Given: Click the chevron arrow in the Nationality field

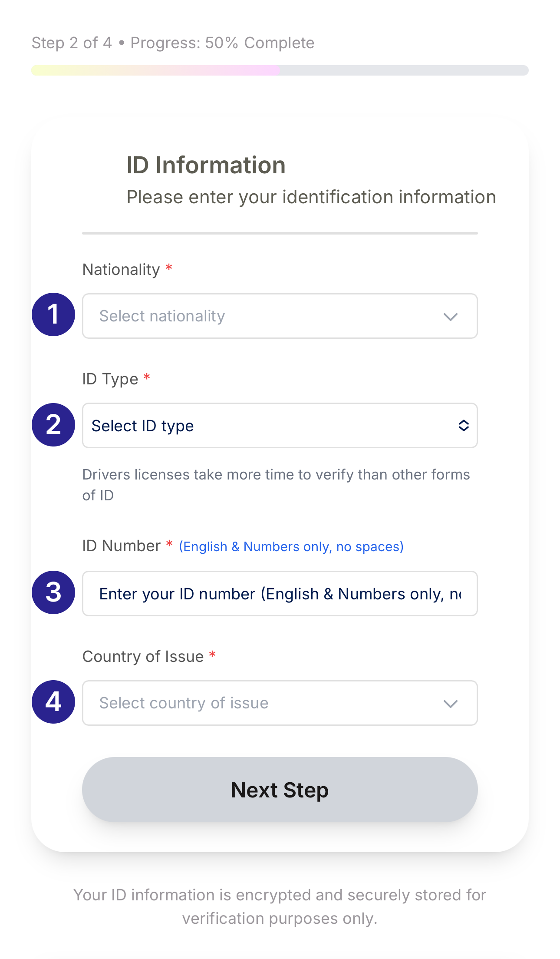Looking at the screenshot, I should coord(451,317).
